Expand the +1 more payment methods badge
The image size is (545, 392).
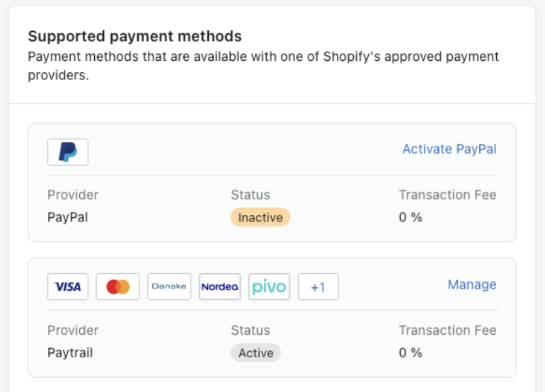click(318, 287)
